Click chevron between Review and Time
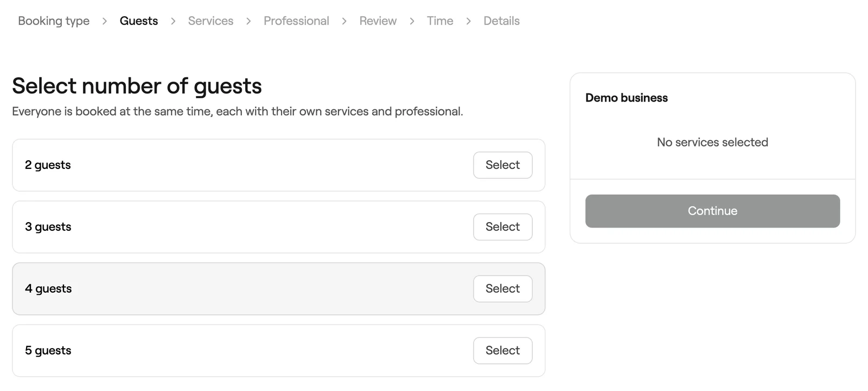The height and width of the screenshot is (391, 868). (412, 21)
